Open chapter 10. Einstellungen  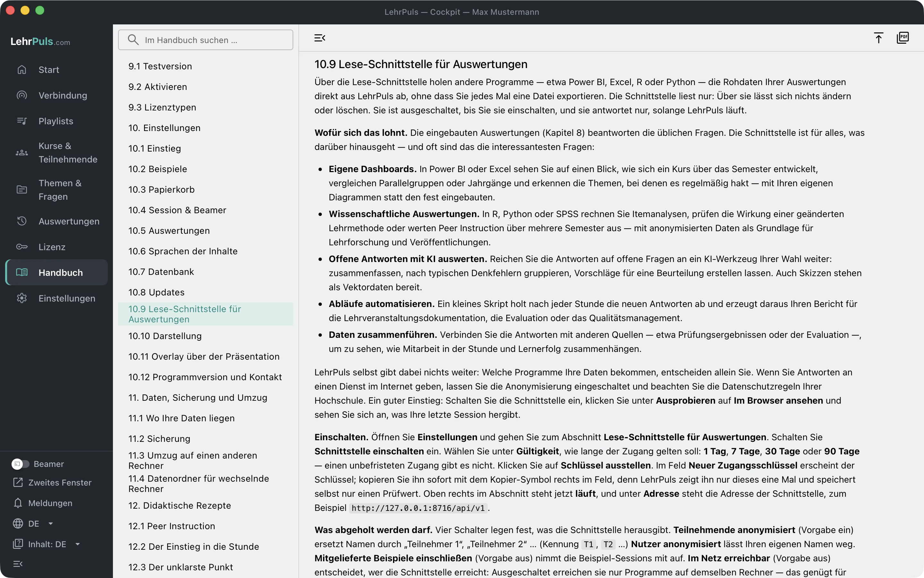(x=205, y=128)
